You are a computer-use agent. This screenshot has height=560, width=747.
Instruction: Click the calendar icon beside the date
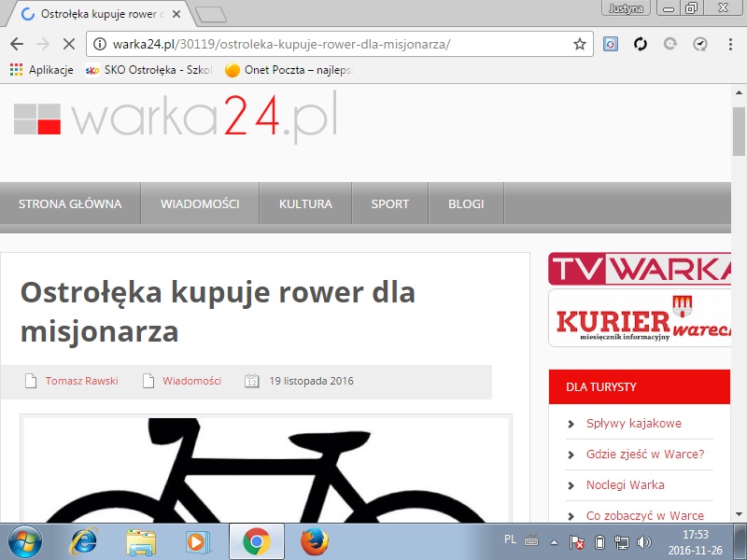pos(251,381)
